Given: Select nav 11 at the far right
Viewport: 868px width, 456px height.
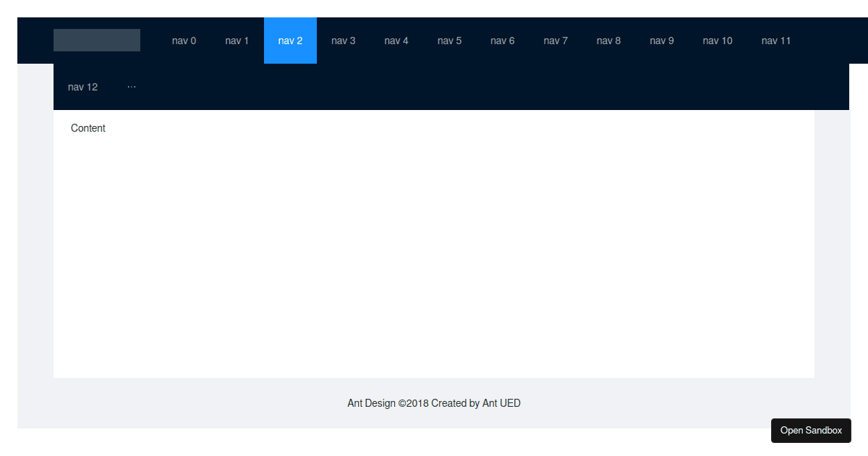Looking at the screenshot, I should coord(775,41).
